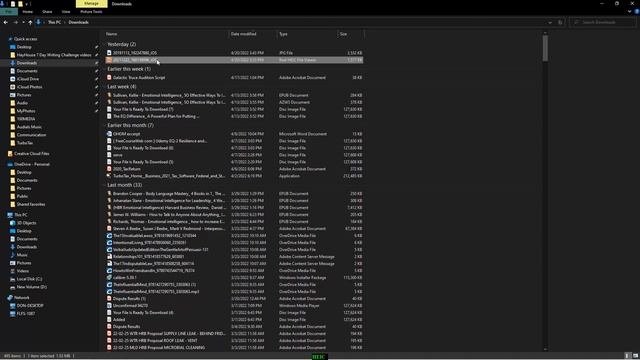Click the Refresh icon beside address bar
This screenshot has width=640, height=360.
[560, 22]
